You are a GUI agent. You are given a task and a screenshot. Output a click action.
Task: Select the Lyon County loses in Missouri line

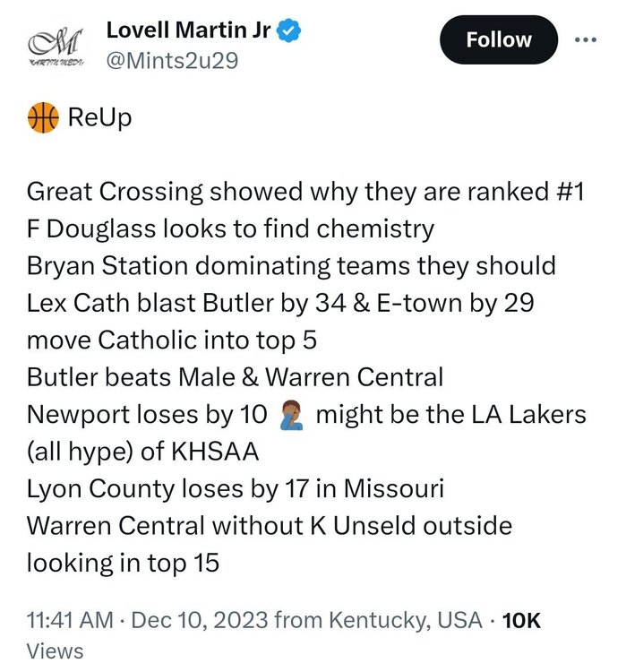click(x=236, y=489)
